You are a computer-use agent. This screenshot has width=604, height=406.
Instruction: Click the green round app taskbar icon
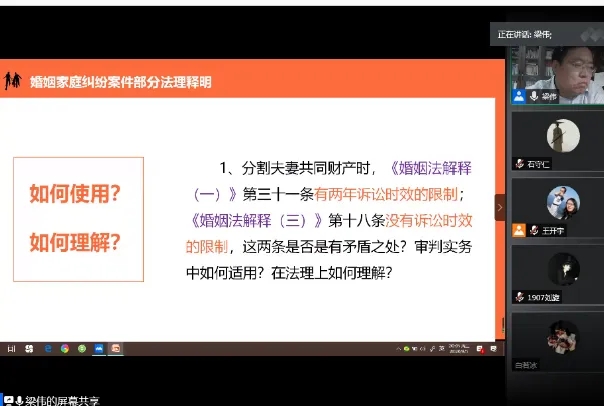coord(81,348)
